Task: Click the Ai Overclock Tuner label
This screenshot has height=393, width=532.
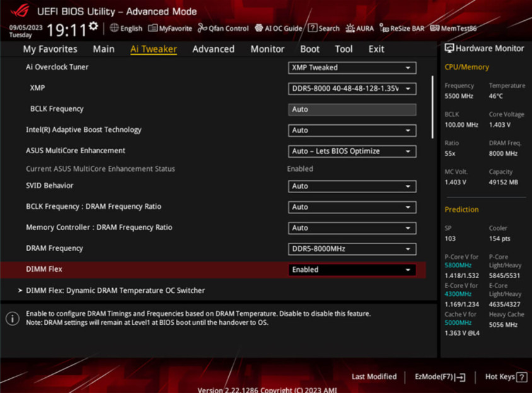Action: [57, 67]
